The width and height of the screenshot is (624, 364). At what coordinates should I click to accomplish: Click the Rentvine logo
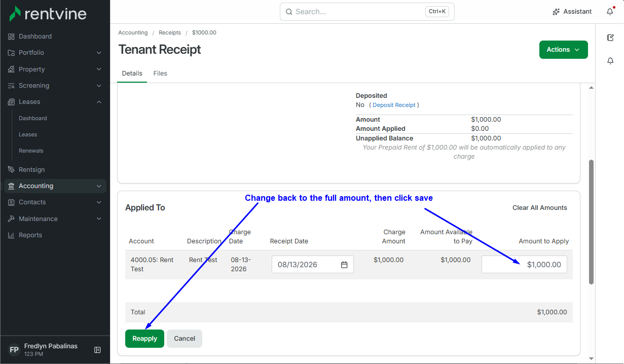pyautogui.click(x=48, y=14)
